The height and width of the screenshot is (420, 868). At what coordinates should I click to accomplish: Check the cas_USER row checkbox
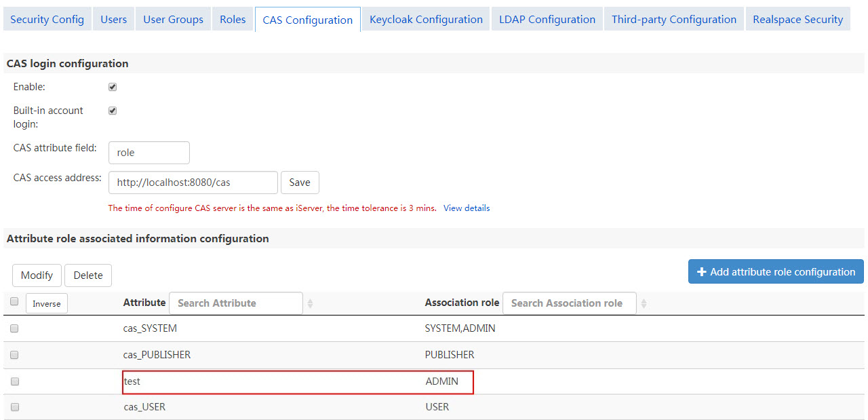pyautogui.click(x=14, y=407)
